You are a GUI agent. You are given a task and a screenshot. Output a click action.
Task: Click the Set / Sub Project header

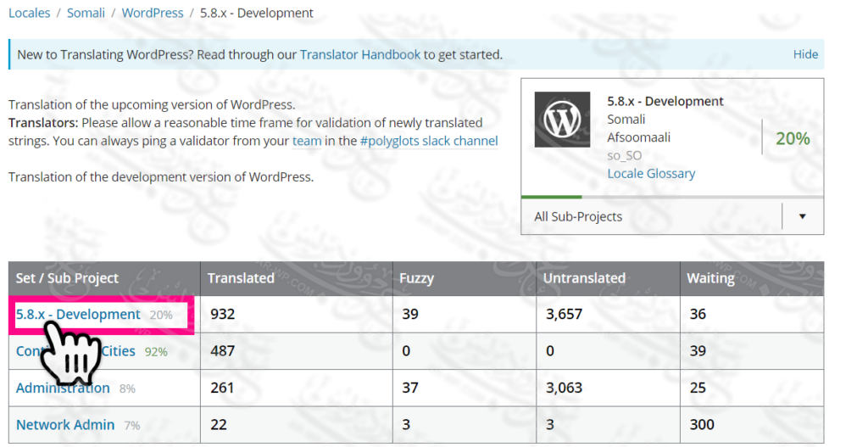pos(67,277)
